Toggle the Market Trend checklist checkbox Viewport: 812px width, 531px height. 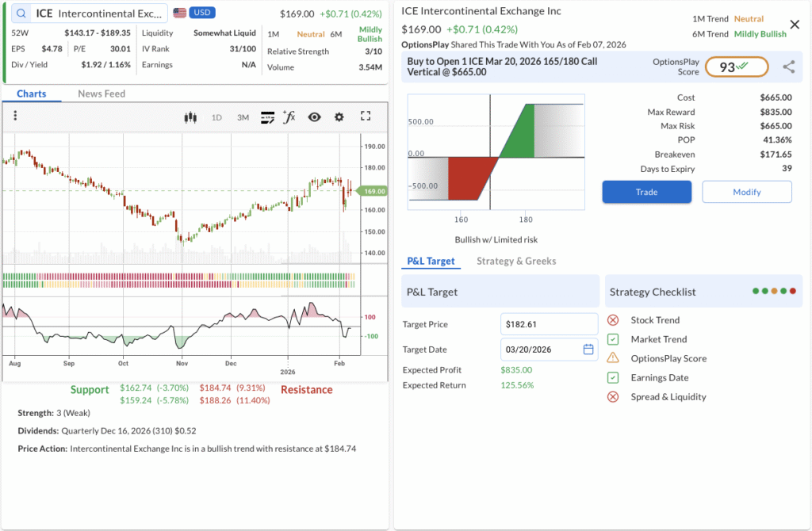[x=613, y=339]
